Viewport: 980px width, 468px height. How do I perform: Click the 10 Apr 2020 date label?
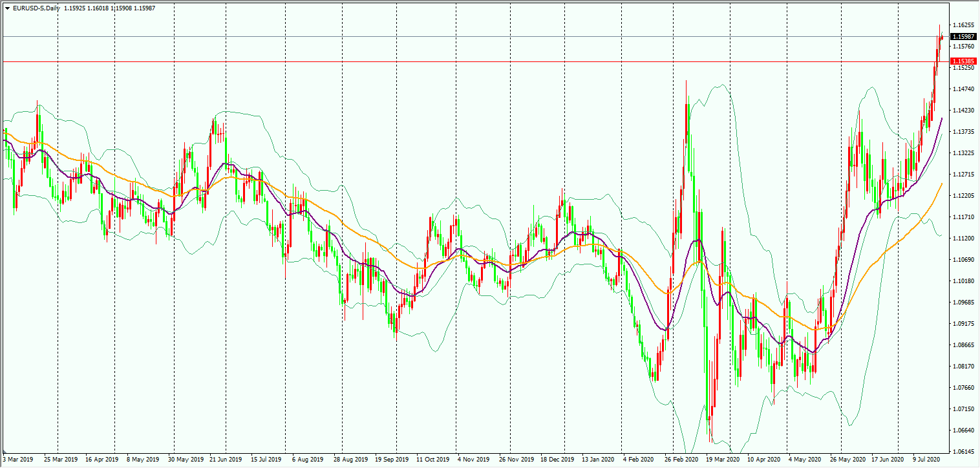[x=764, y=460]
